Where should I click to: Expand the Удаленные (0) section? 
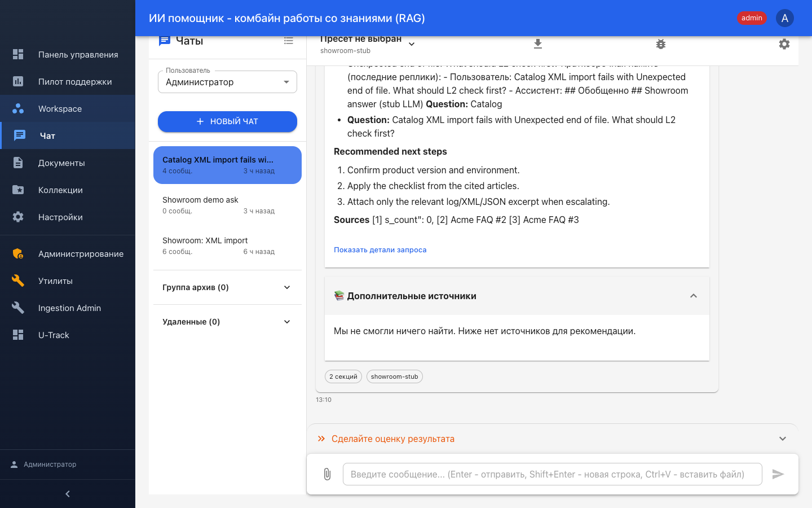(x=227, y=322)
